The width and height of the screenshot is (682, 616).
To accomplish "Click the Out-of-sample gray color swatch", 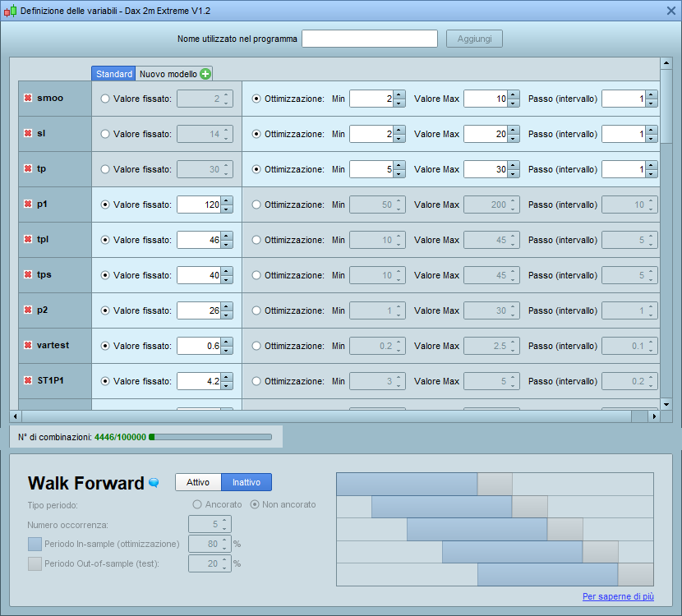I will [x=35, y=563].
